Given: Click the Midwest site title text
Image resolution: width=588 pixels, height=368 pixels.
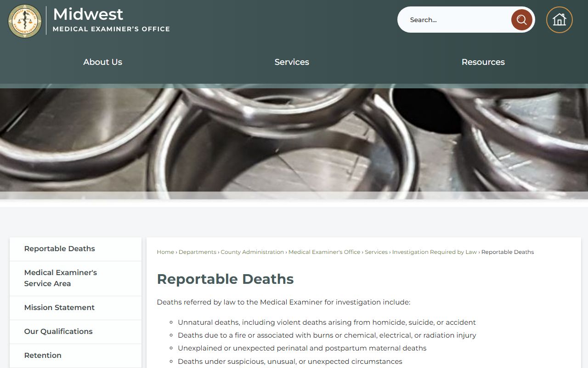Looking at the screenshot, I should [x=88, y=14].
